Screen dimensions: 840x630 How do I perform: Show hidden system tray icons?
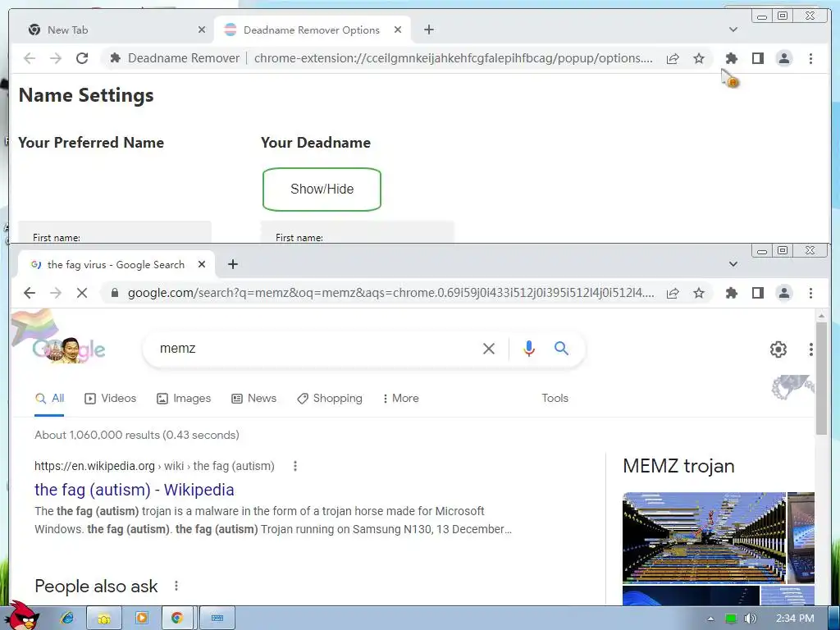tap(711, 619)
